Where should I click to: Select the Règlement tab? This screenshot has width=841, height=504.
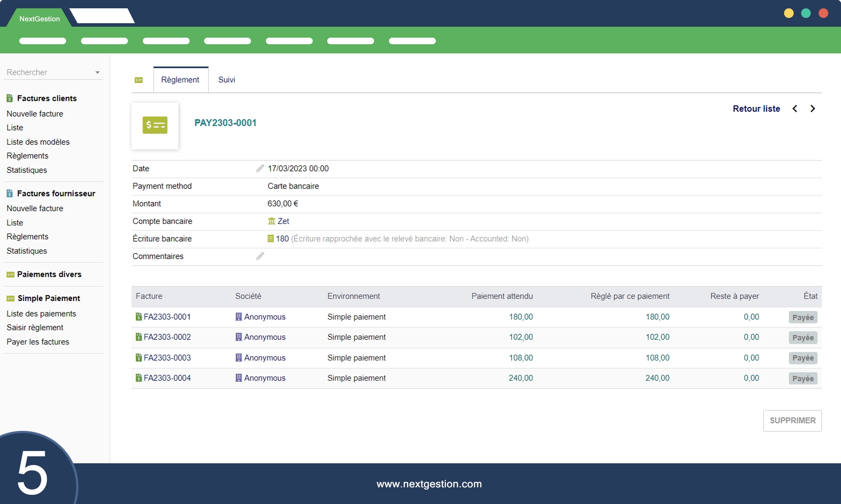180,80
